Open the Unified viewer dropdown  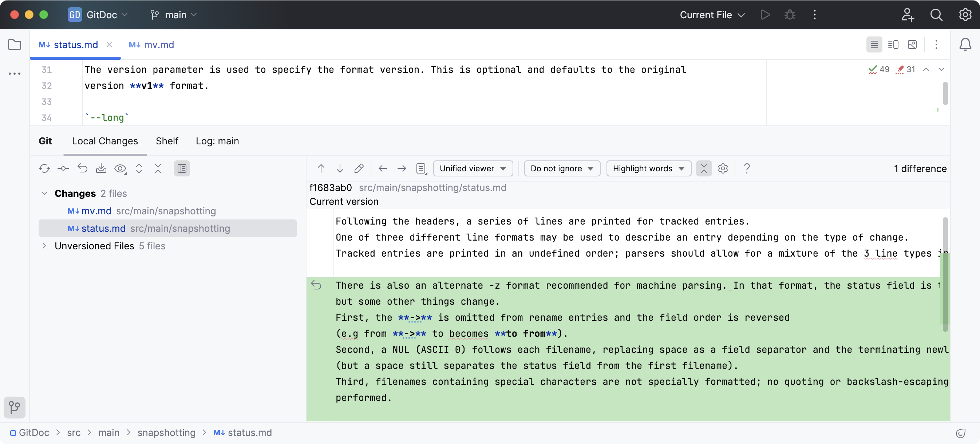click(x=473, y=168)
